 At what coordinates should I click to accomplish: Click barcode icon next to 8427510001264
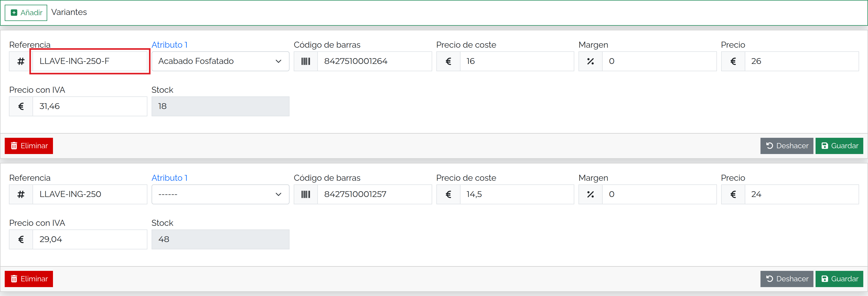tap(306, 61)
